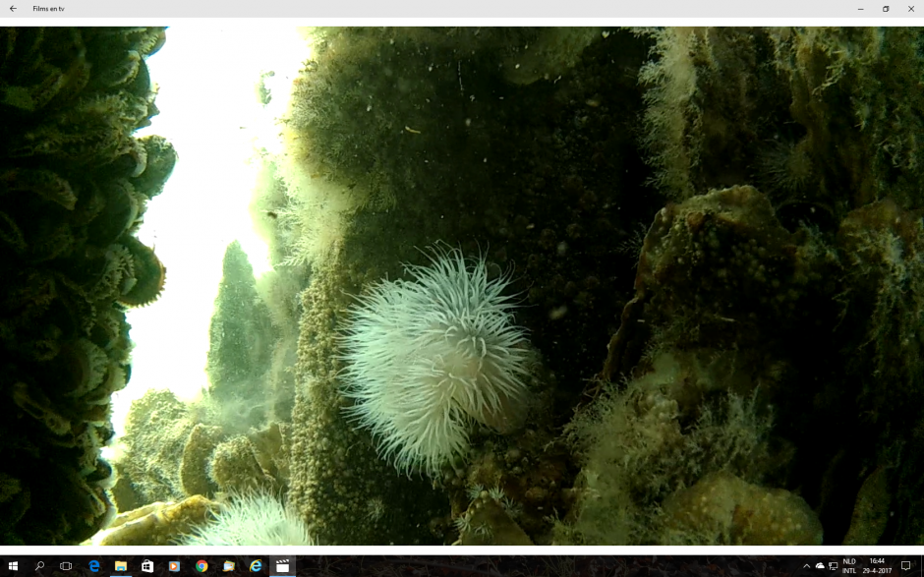924x577 pixels.
Task: Open Task View on the taskbar
Action: [66, 566]
